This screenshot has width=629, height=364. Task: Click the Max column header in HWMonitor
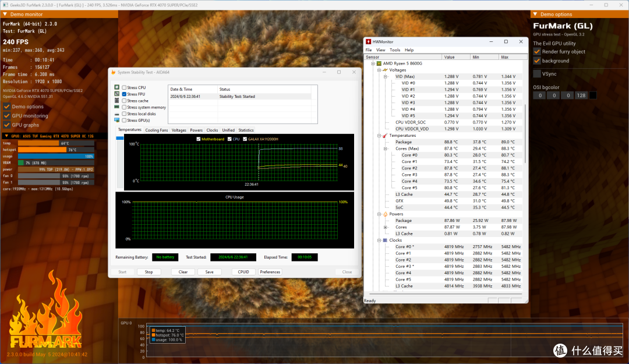click(513, 57)
